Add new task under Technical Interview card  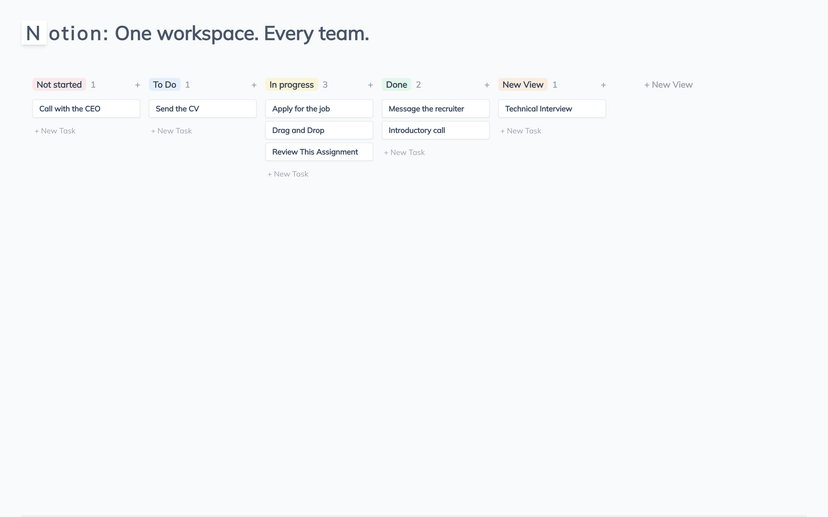tap(521, 131)
